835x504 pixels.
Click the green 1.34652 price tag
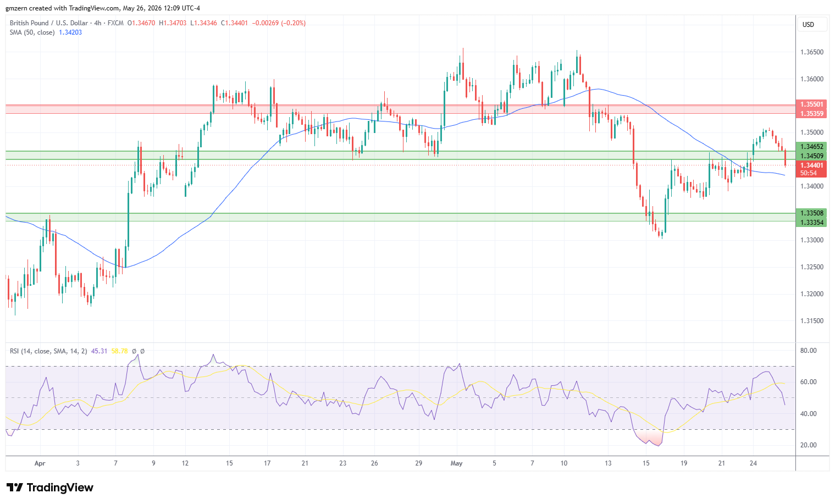[x=811, y=147]
